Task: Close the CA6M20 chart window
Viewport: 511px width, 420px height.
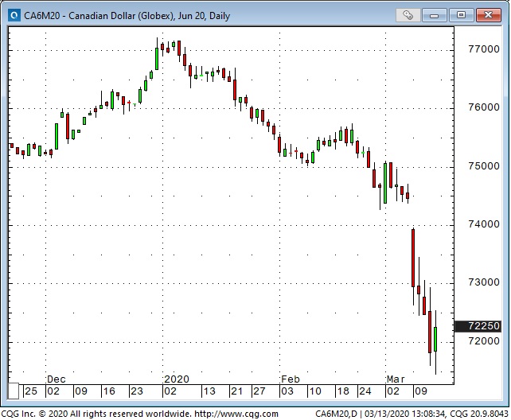Action: [488, 15]
